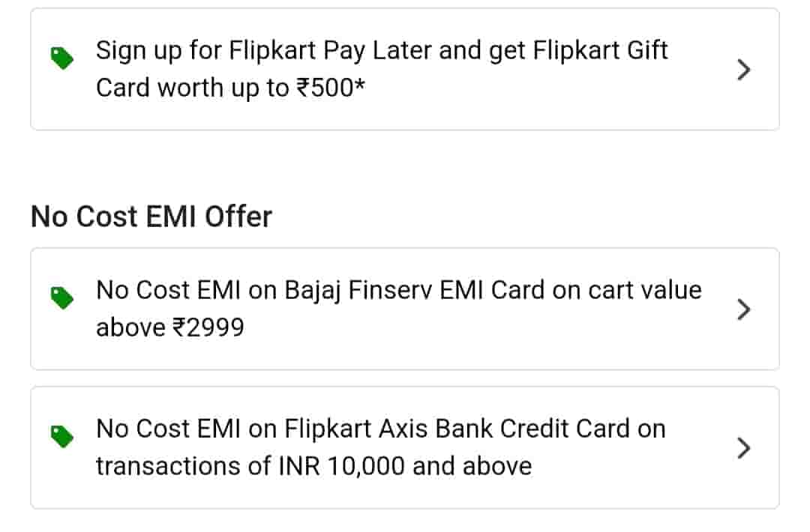The image size is (810, 532).
Task: Tap "Card worth up to" text in first offer
Action: [x=192, y=88]
